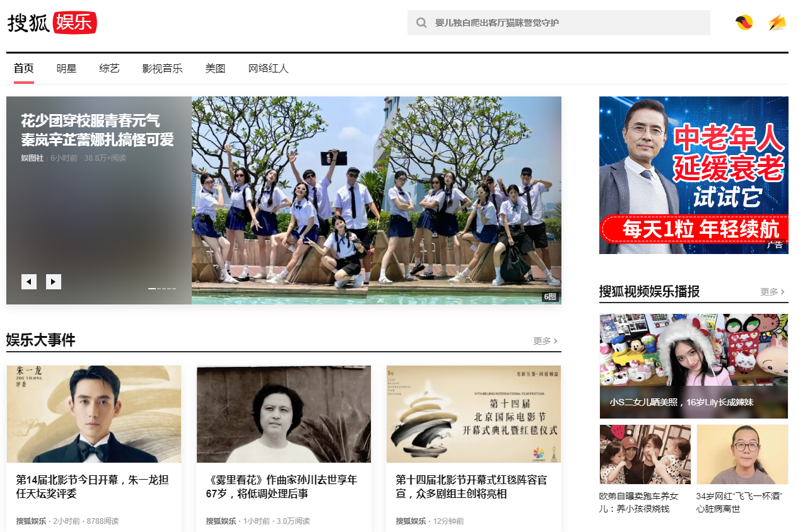The image size is (798, 532).
Task: Click the search magnifier icon
Action: point(421,23)
